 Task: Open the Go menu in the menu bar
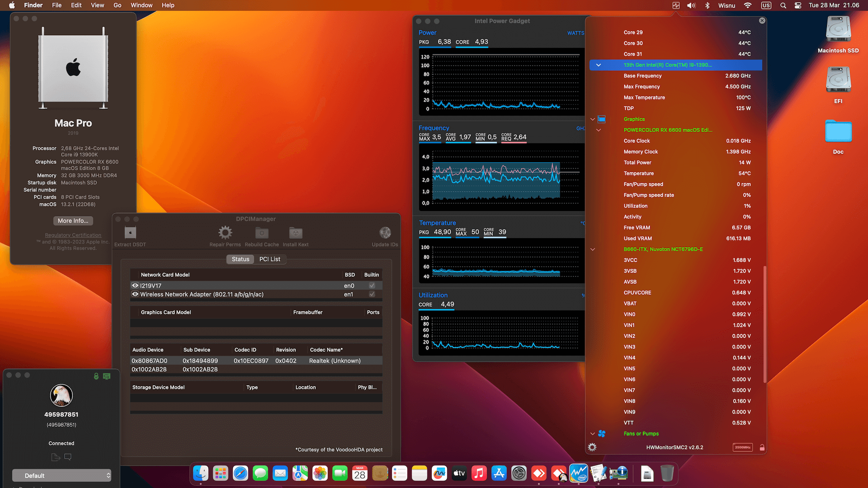tap(117, 5)
